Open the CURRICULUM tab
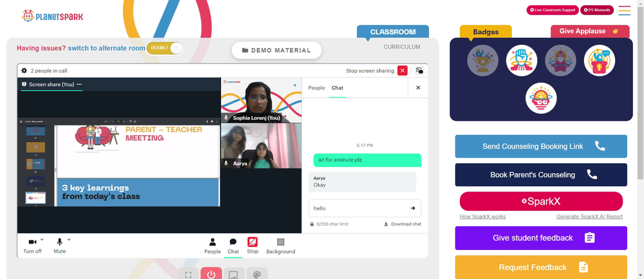This screenshot has height=279, width=644. tap(402, 47)
